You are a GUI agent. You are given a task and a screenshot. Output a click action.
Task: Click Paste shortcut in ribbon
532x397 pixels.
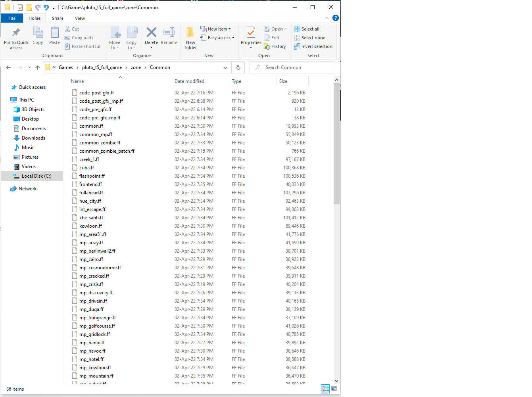click(x=83, y=46)
